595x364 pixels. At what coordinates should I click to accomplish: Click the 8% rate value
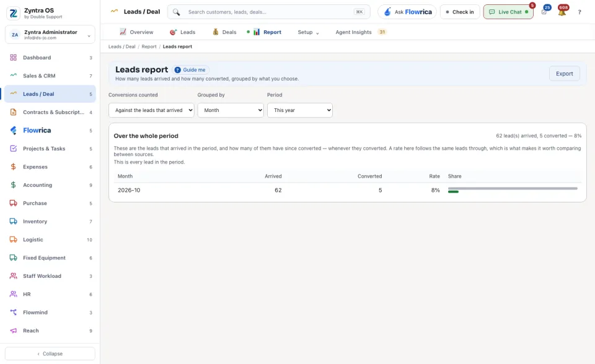[435, 190]
